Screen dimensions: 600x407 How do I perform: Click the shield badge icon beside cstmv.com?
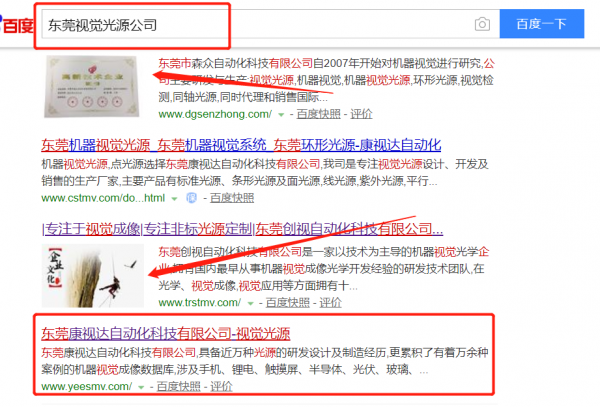(191, 198)
